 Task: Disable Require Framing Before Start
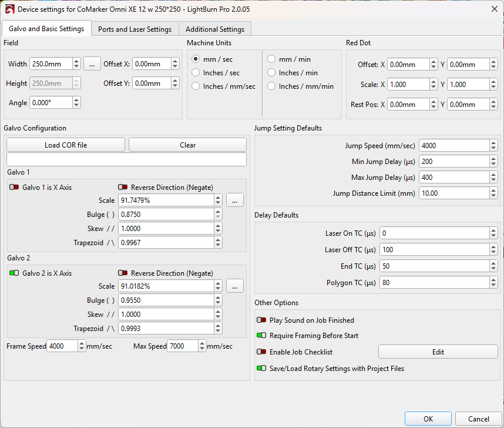point(261,336)
